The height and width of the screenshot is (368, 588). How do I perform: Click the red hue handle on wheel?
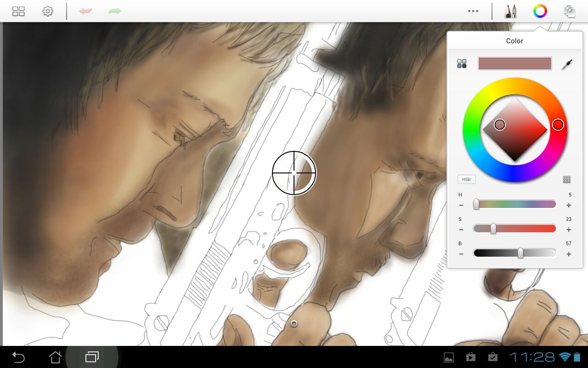pyautogui.click(x=558, y=125)
